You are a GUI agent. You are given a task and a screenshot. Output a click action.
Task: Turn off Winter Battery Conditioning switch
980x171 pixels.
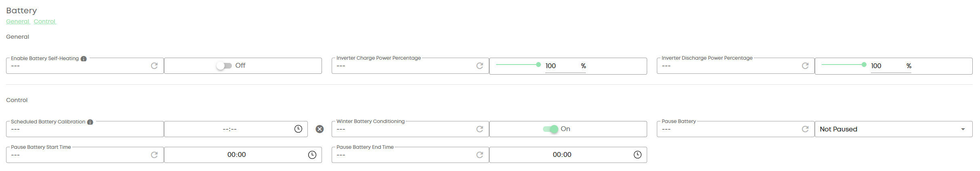point(551,129)
